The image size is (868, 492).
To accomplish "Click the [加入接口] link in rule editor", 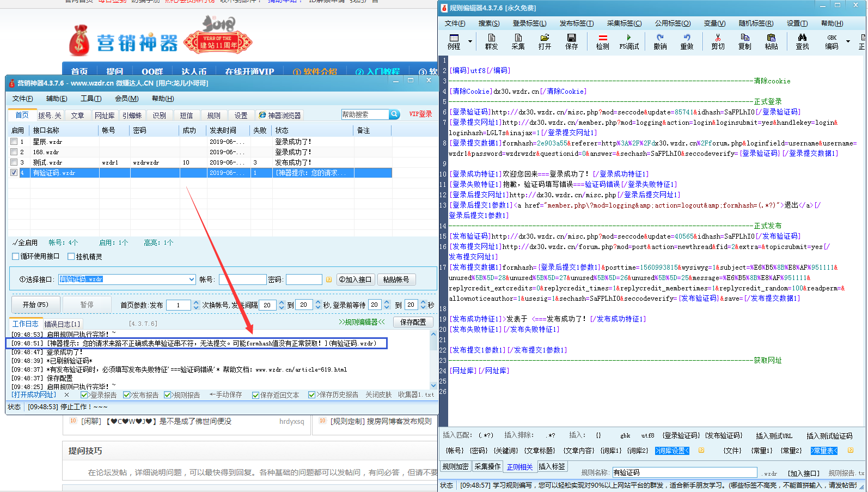I will coord(803,473).
